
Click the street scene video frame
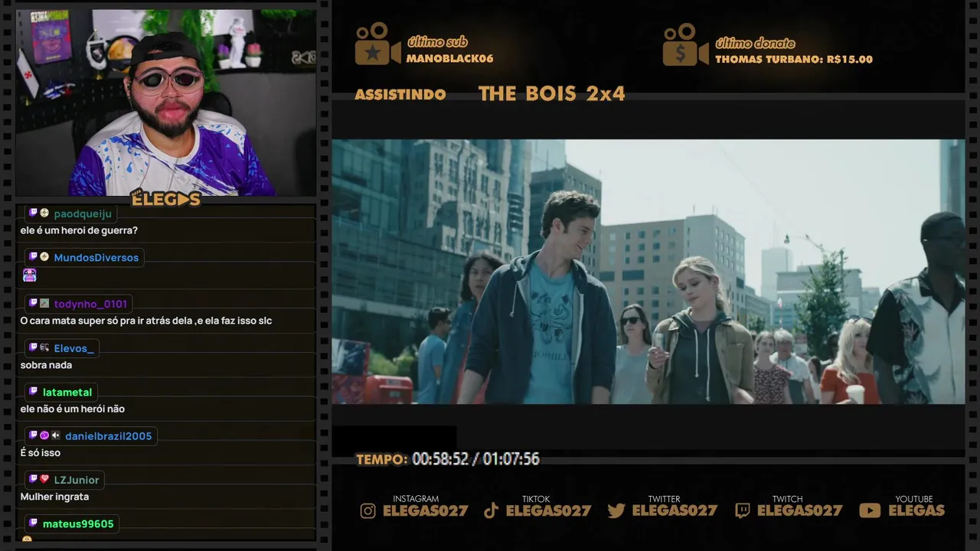648,272
